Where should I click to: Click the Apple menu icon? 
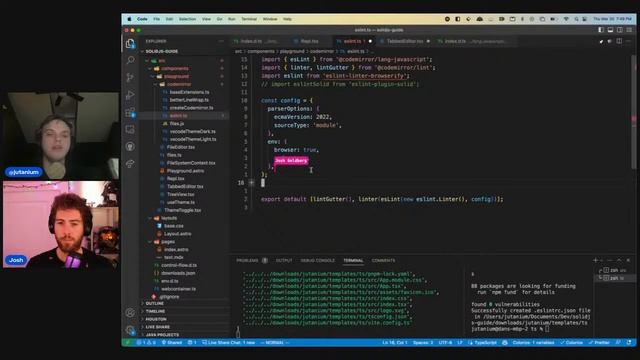129,19
